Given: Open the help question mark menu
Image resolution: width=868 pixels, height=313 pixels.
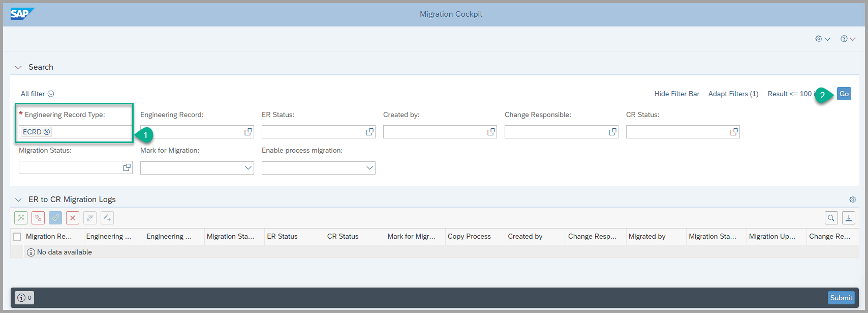Looking at the screenshot, I should tap(848, 39).
